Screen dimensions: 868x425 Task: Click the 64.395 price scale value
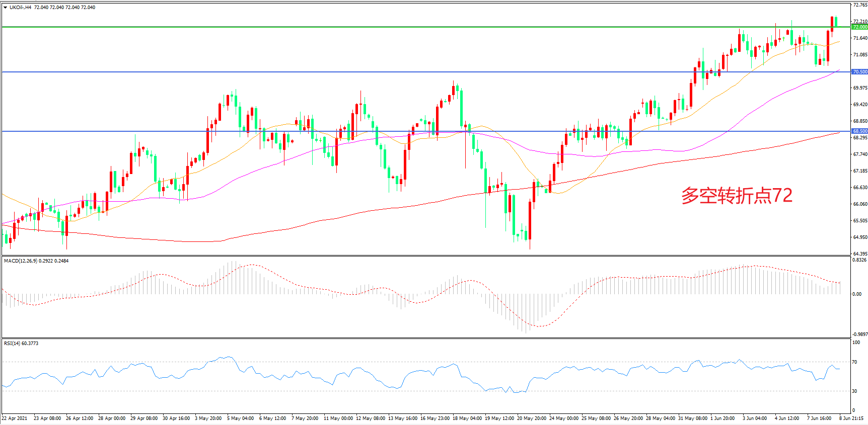click(x=860, y=254)
